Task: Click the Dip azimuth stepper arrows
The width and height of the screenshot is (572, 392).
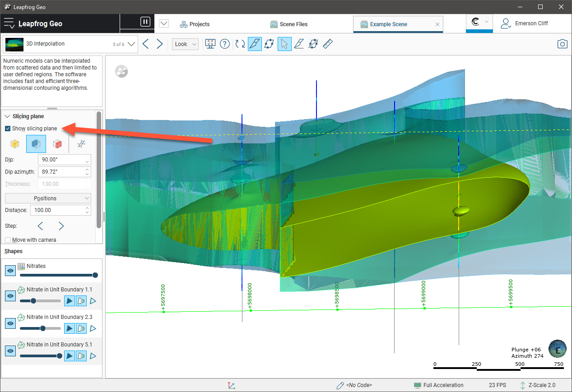Action: pos(87,172)
